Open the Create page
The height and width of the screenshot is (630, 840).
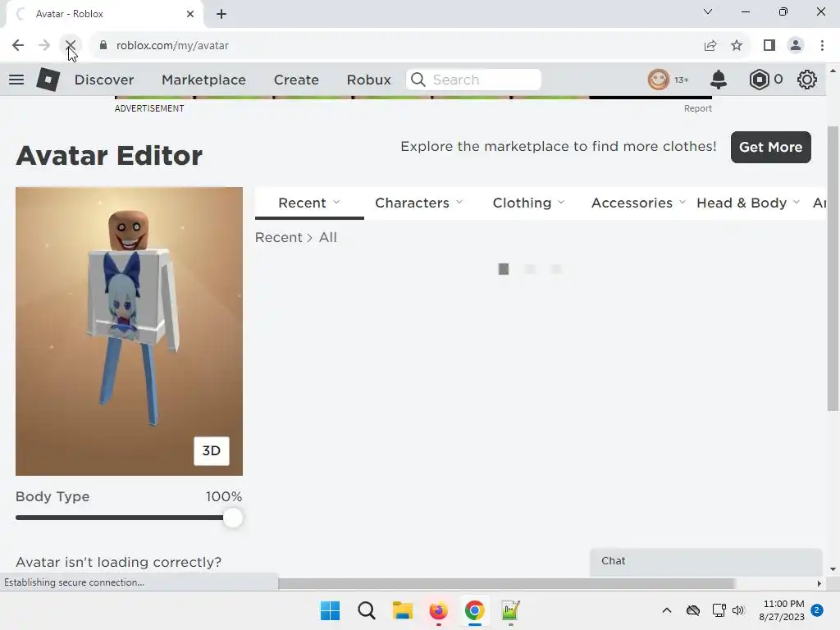click(x=296, y=80)
